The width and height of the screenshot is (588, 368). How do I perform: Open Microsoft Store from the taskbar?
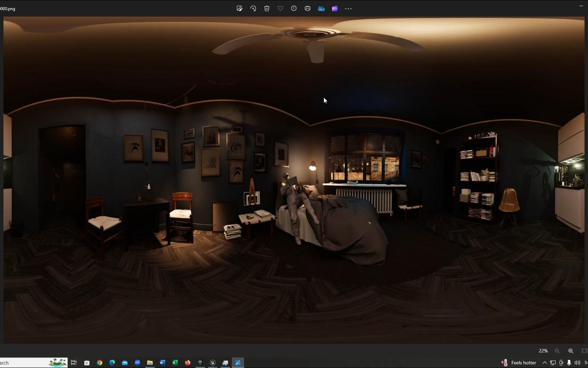pyautogui.click(x=87, y=363)
